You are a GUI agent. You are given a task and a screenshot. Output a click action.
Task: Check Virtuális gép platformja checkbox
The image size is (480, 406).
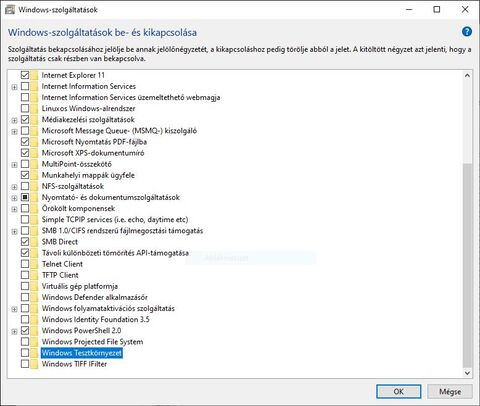point(25,286)
